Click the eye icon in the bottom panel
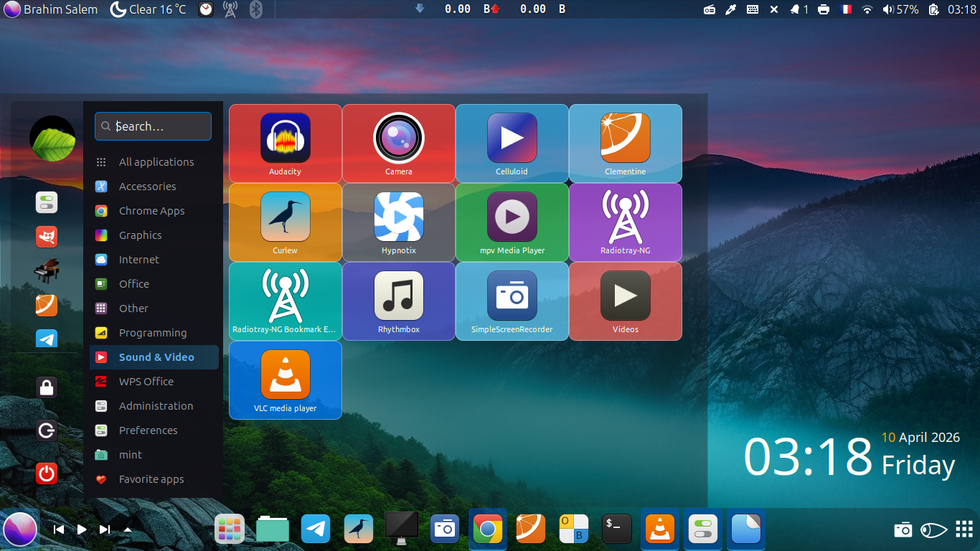Screen dimensions: 980x551 933,530
